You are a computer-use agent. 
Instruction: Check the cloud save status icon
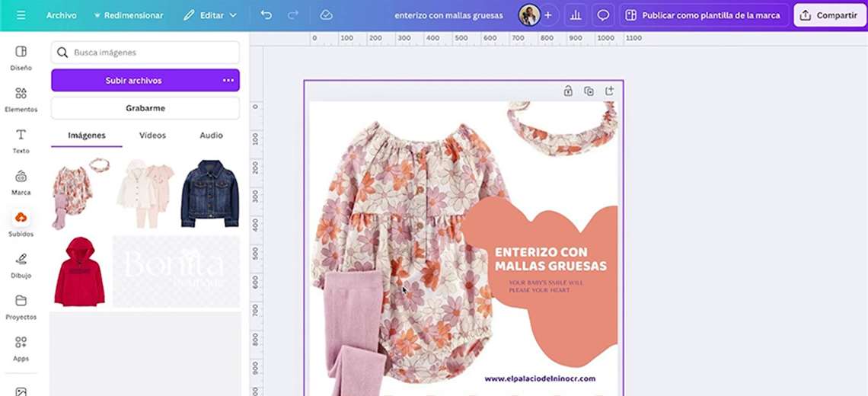[x=327, y=15]
